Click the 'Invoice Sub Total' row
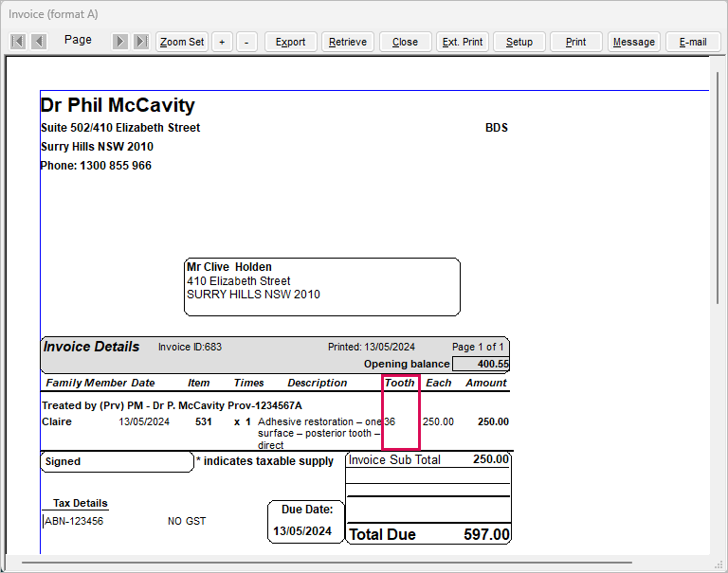 coord(428,459)
